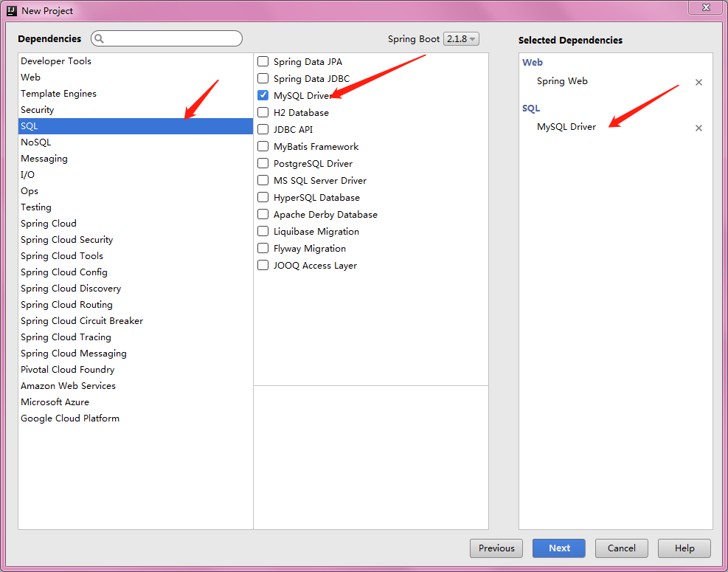
Task: Select Spring Web in Selected Dependencies
Action: point(562,81)
